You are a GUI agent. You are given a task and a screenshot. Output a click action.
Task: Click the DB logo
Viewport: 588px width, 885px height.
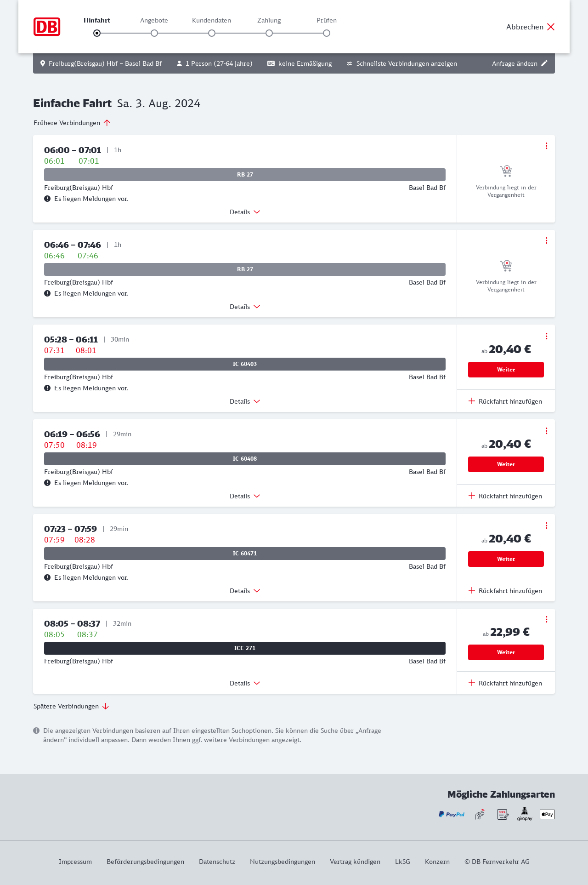[x=47, y=27]
